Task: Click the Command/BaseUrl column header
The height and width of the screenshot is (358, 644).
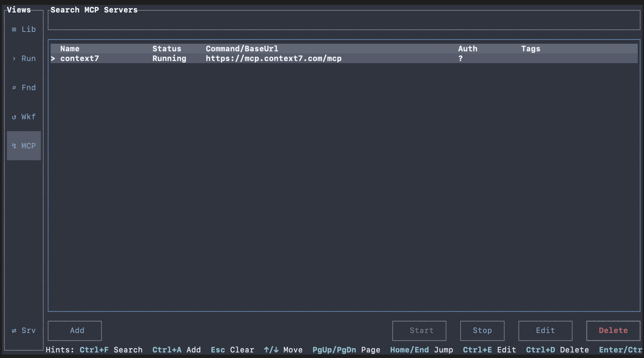Action: tap(242, 49)
